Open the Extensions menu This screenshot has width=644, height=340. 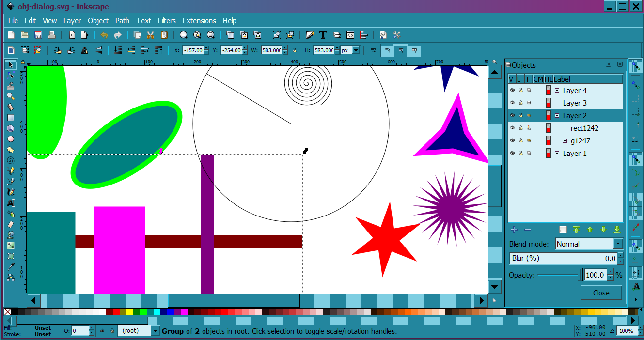[x=199, y=21]
